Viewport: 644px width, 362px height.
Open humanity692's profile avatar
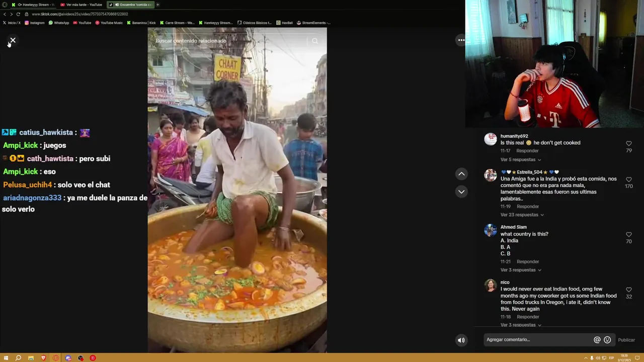click(x=491, y=139)
